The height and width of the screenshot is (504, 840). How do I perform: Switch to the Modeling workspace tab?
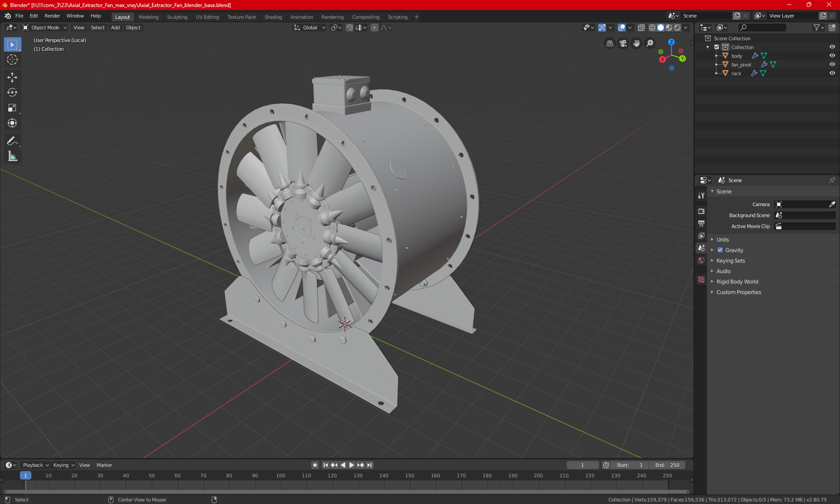148,17
